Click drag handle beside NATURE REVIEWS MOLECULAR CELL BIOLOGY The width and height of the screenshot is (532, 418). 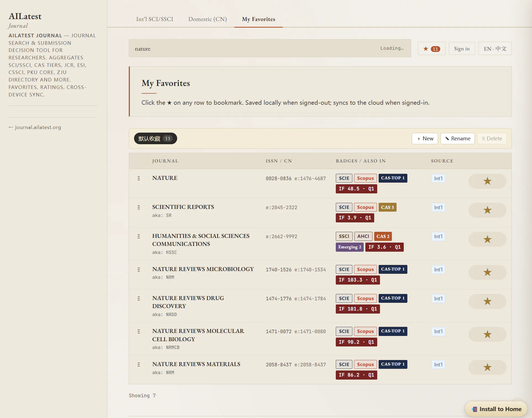[138, 331]
